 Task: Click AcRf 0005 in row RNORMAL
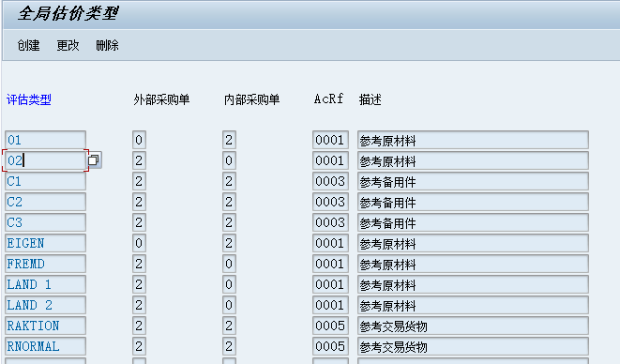(330, 345)
